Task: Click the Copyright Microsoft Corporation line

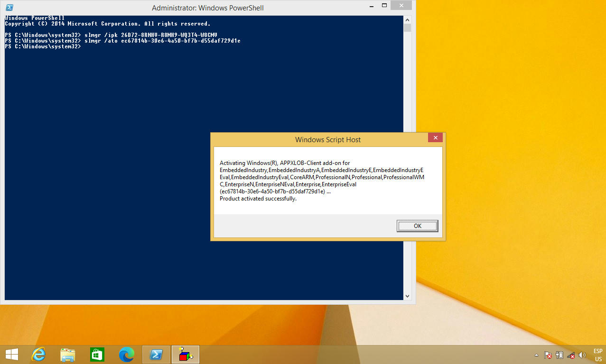Action: [108, 24]
